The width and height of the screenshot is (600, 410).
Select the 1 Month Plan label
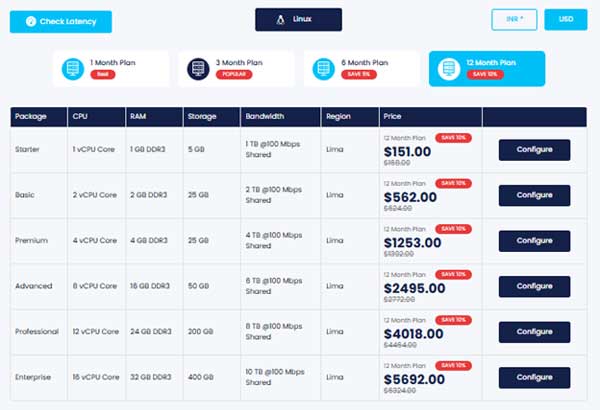click(x=112, y=62)
